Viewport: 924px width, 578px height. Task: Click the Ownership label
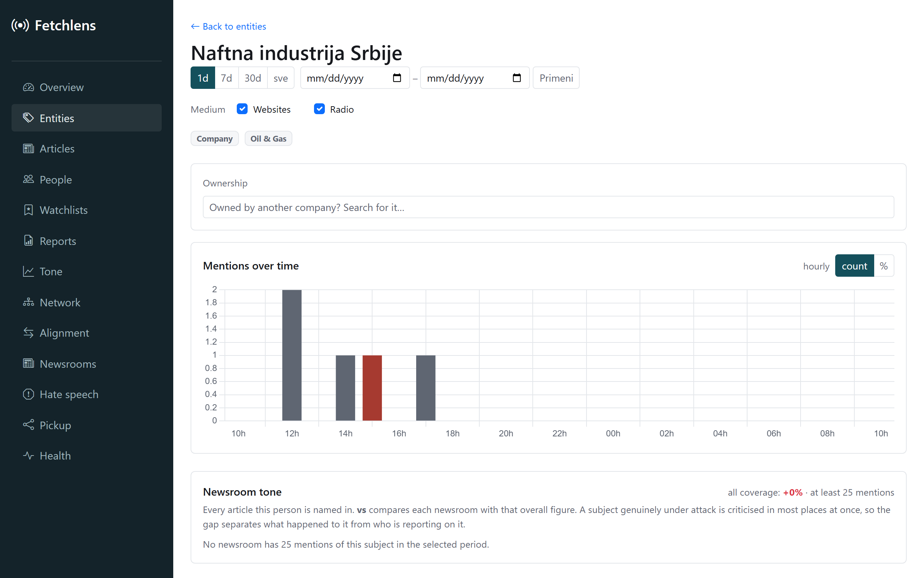pos(225,183)
